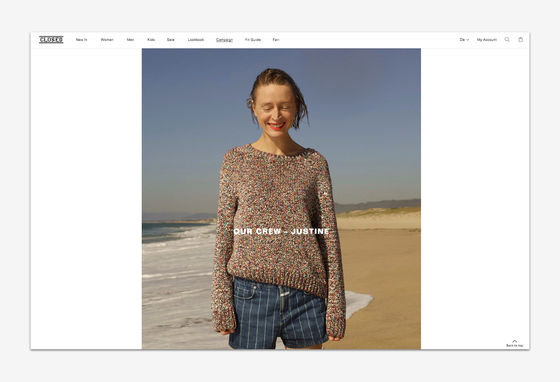The width and height of the screenshot is (560, 382).
Task: Click the CLOSED brand logo
Action: [x=51, y=40]
